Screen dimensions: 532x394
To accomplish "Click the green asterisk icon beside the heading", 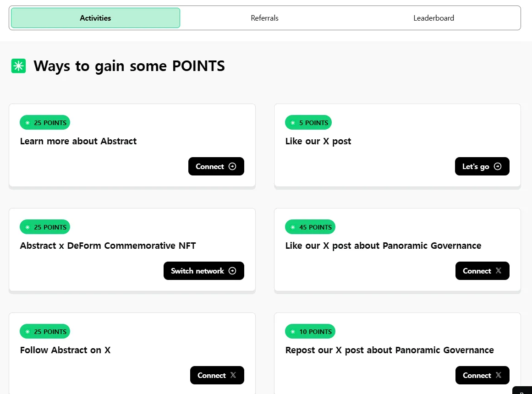I will pyautogui.click(x=18, y=66).
